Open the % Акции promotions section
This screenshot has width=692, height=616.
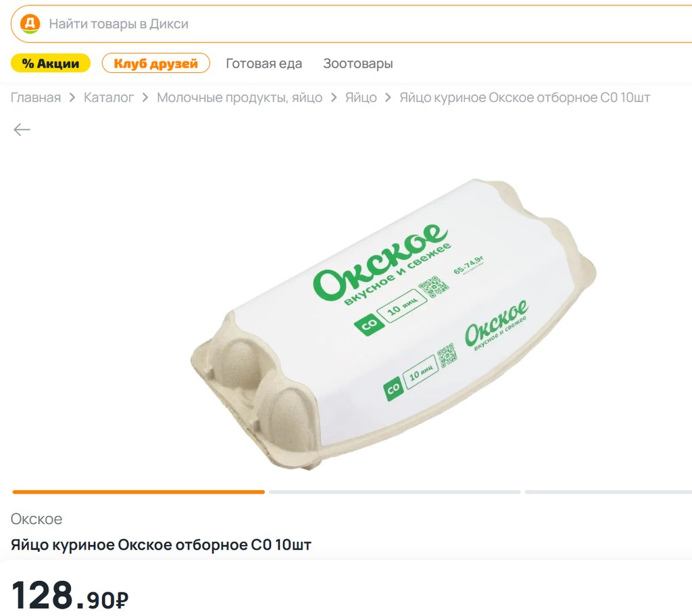(51, 64)
